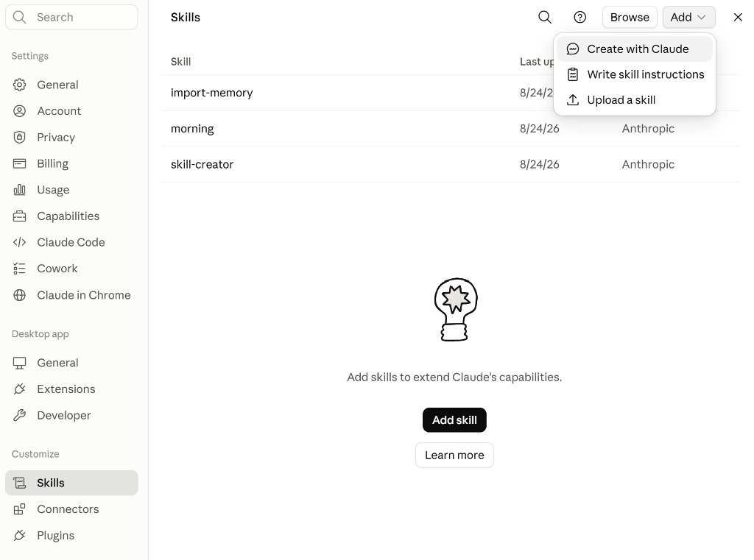Click the Capabilities briefcase icon
This screenshot has height=560, width=754.
19,216
